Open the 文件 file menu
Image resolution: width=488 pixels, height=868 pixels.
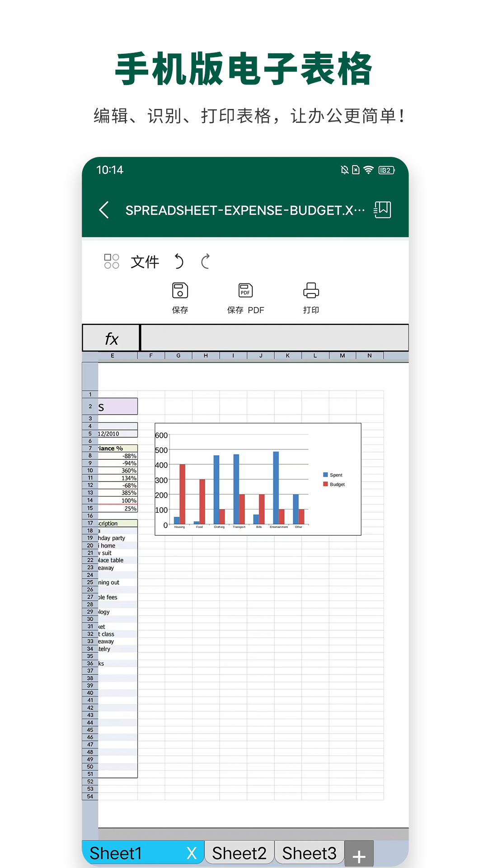tap(145, 262)
